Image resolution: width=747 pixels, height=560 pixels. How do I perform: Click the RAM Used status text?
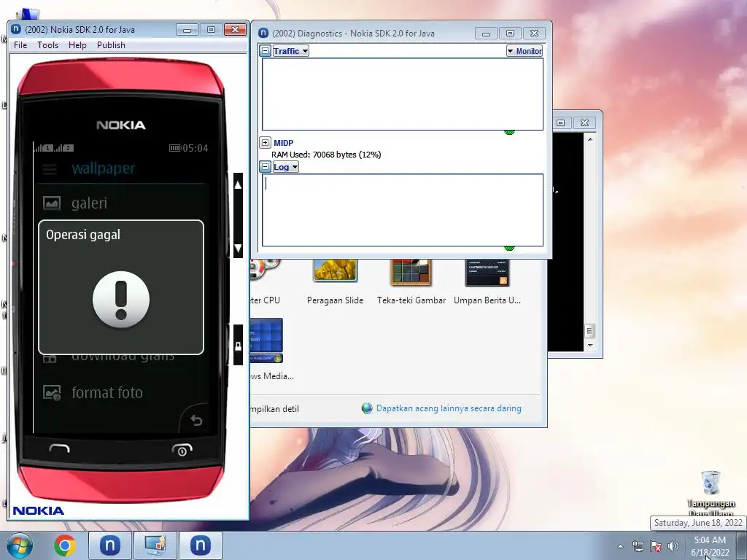point(326,155)
